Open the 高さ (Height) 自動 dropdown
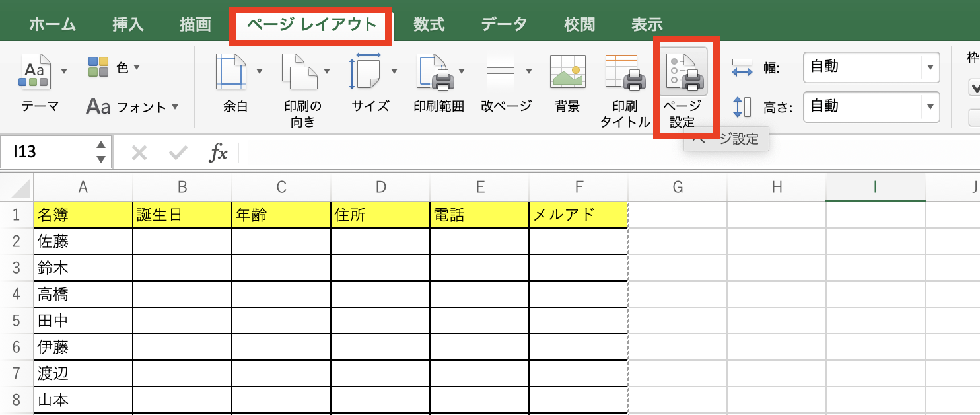This screenshot has height=415, width=980. [930, 107]
